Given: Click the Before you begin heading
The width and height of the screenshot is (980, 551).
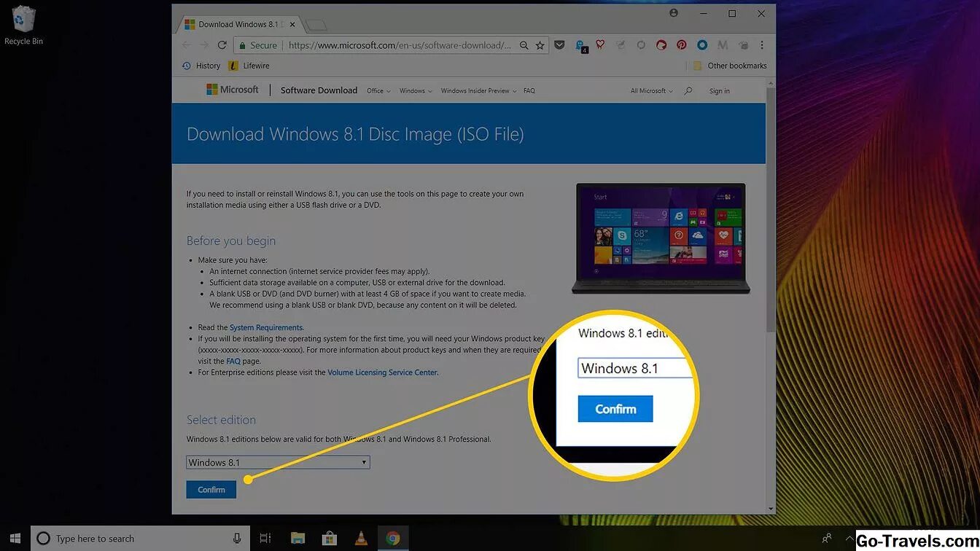Looking at the screenshot, I should click(x=231, y=241).
